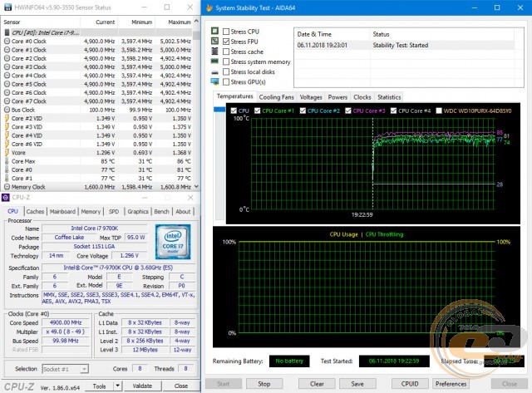Switch to the Clocks tab in AIDA64
This screenshot has width=532, height=393.
click(362, 97)
